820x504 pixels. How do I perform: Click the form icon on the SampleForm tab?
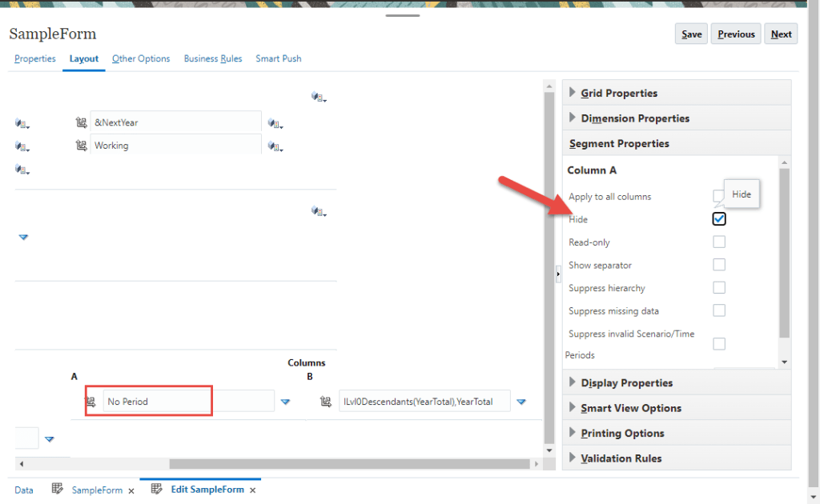click(57, 489)
